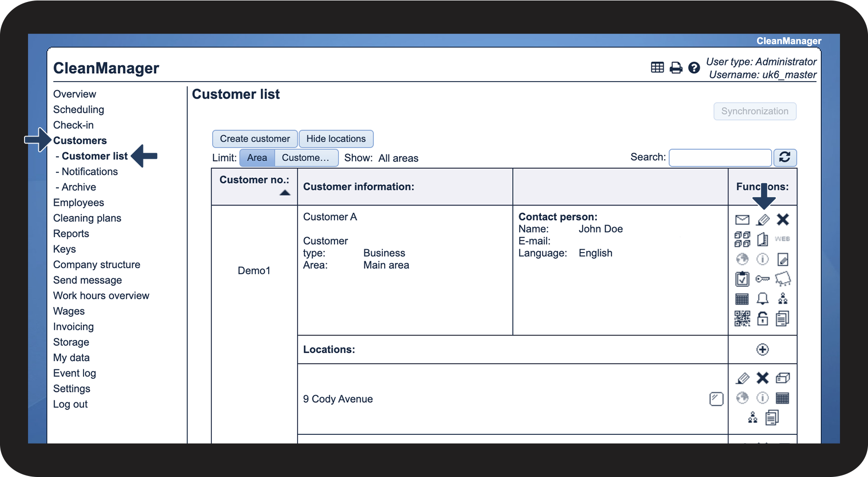The image size is (868, 477).
Task: Click the Hide locations button
Action: click(336, 139)
